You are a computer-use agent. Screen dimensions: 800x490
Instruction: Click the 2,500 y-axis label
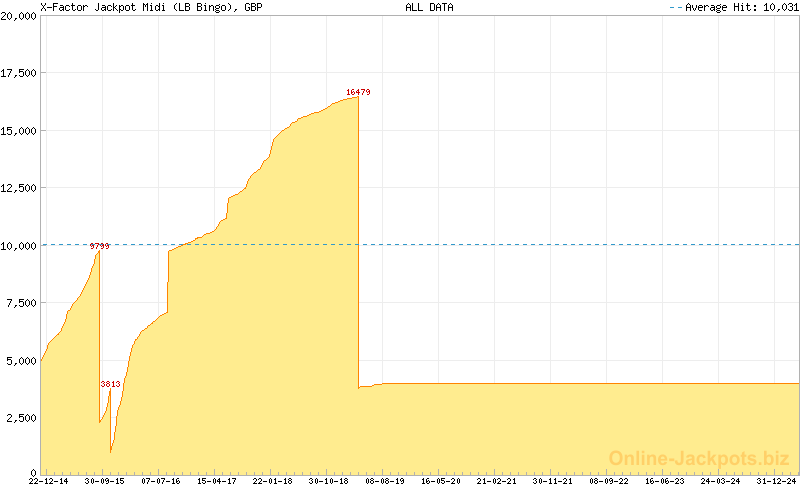(22, 417)
